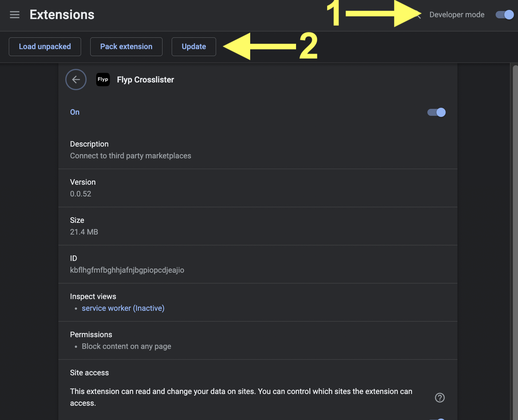This screenshot has width=518, height=420.
Task: Click the Flyp Crosslister extension name
Action: tap(145, 80)
